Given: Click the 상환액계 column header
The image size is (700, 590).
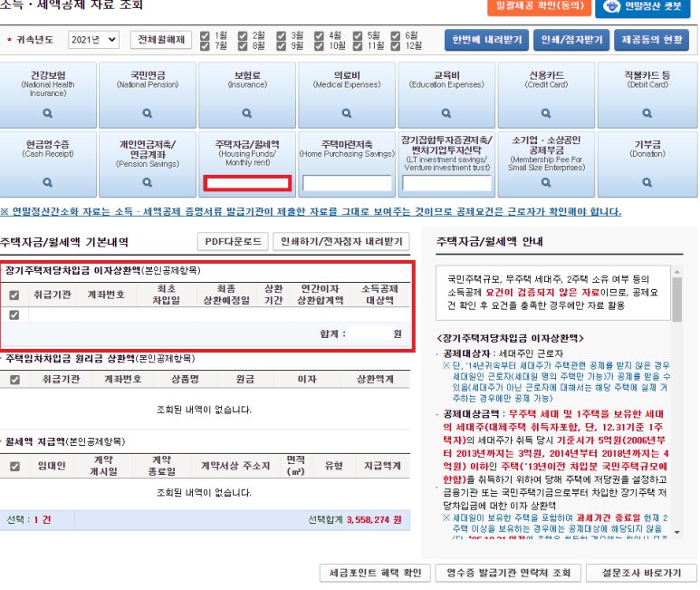Looking at the screenshot, I should pos(375,379).
